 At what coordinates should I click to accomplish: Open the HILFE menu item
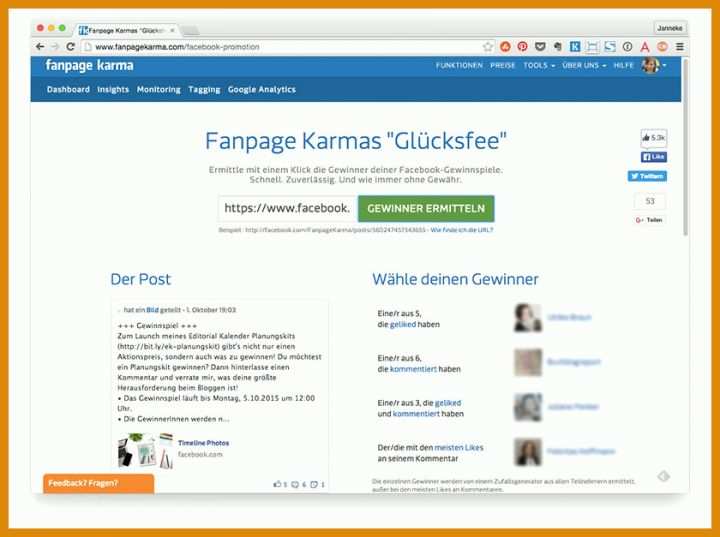[624, 66]
